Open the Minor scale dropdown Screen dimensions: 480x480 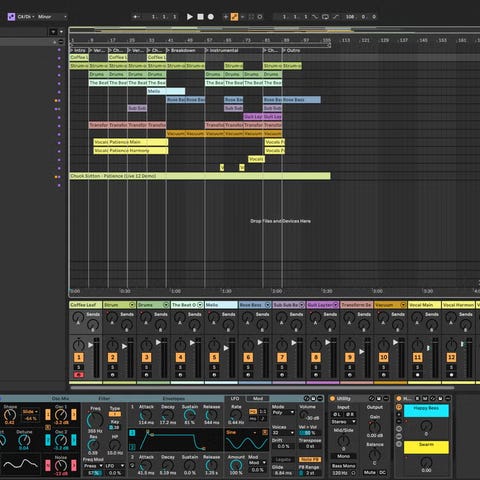point(52,17)
